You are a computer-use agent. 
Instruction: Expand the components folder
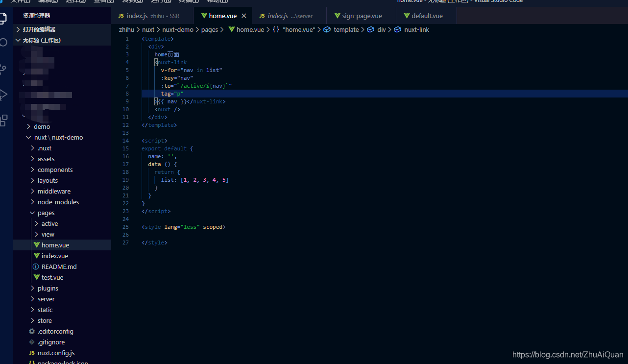click(62, 170)
